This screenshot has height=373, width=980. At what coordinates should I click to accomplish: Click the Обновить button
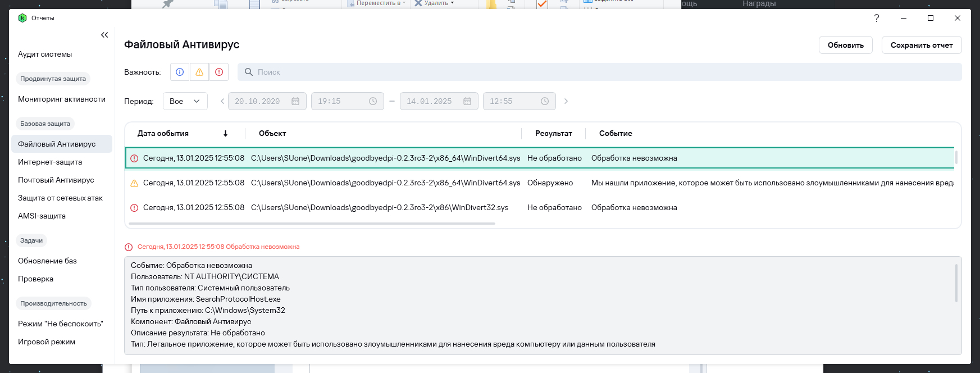[845, 45]
